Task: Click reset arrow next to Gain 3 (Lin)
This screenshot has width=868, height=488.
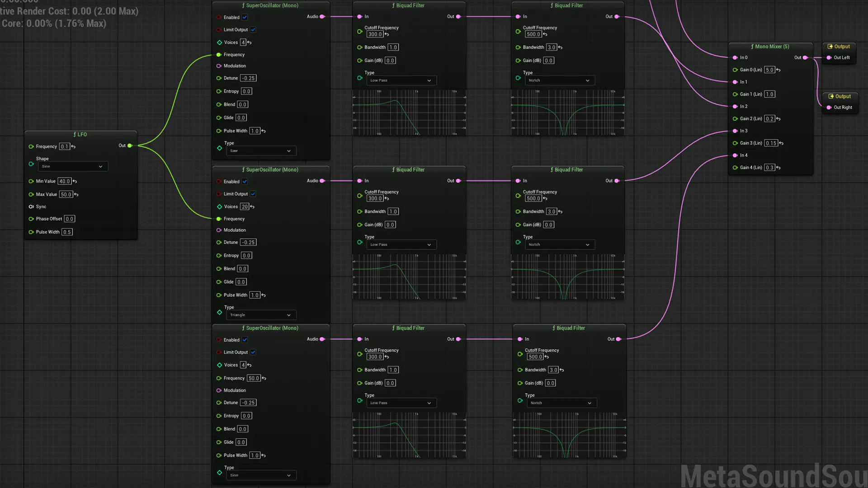Action: (781, 143)
